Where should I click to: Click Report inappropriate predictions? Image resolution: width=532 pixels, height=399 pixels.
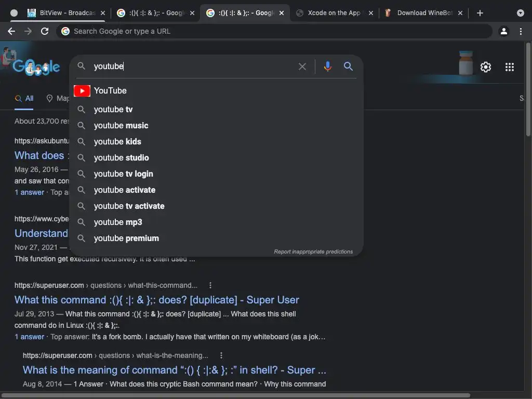(313, 252)
